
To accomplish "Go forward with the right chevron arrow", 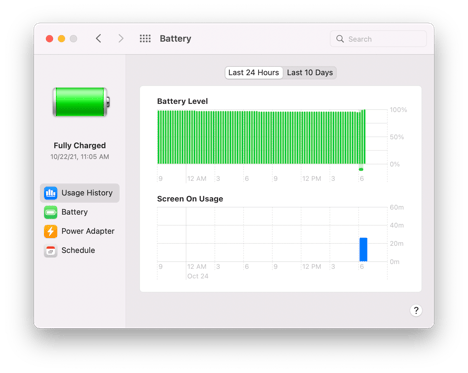I will (x=121, y=39).
